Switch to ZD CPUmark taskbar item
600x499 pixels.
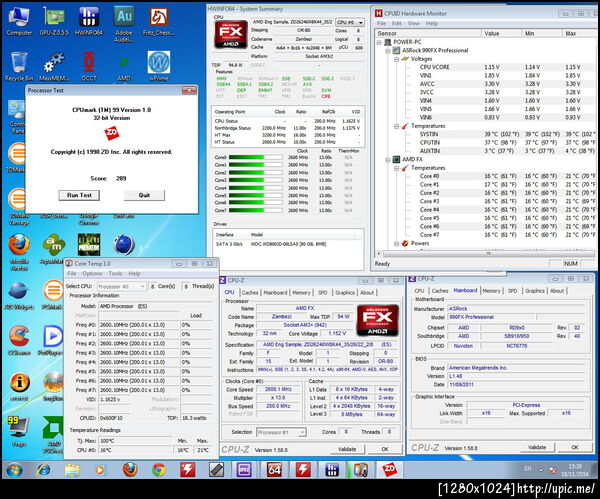click(390, 470)
